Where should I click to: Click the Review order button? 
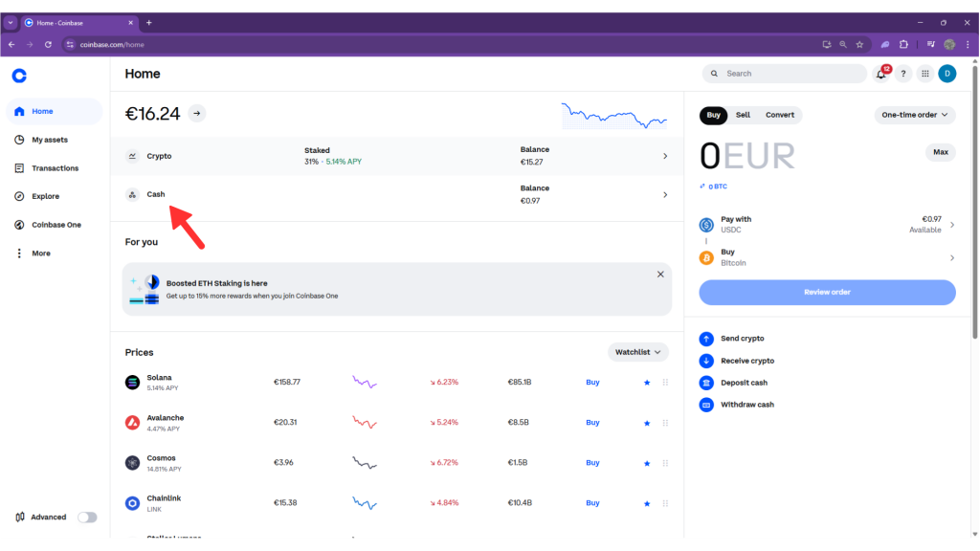[827, 293]
